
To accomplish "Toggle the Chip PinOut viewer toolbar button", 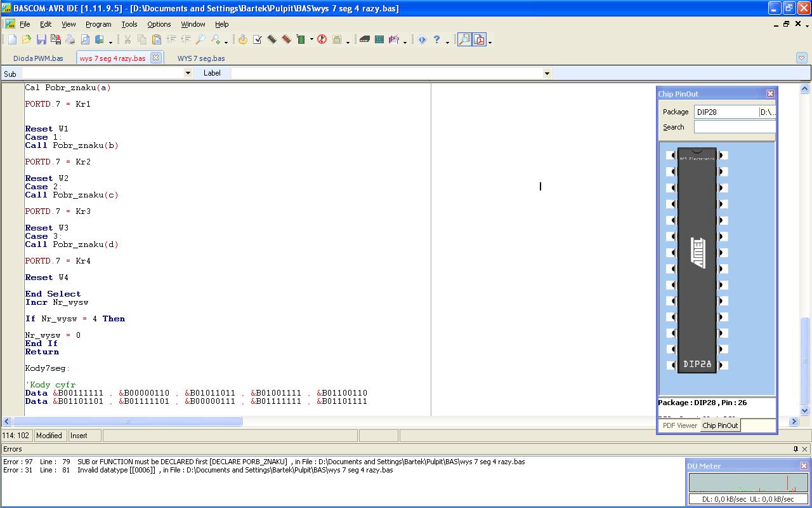I will coord(465,40).
